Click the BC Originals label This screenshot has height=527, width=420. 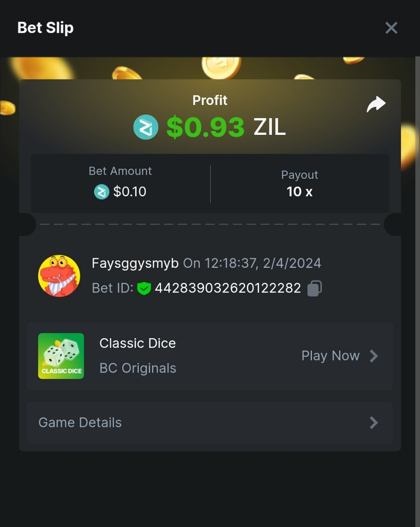(138, 368)
